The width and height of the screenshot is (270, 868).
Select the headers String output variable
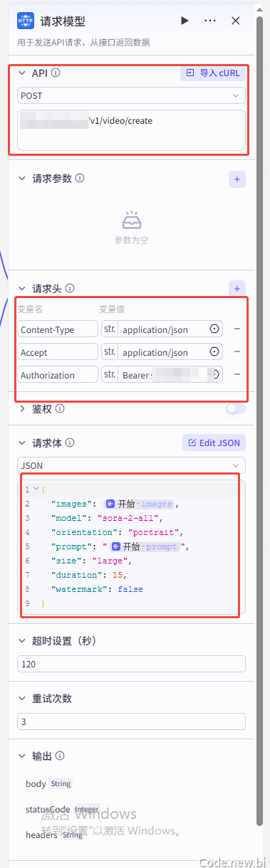tap(55, 835)
